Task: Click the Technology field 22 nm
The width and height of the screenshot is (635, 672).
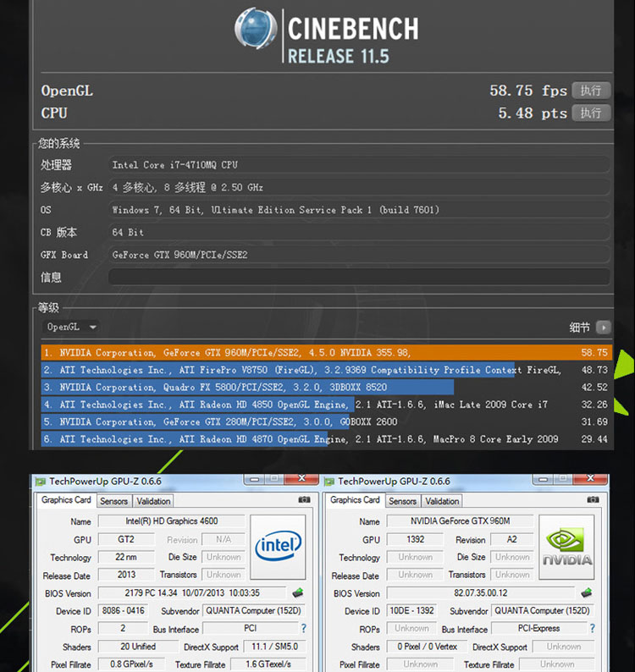Action: click(x=126, y=557)
